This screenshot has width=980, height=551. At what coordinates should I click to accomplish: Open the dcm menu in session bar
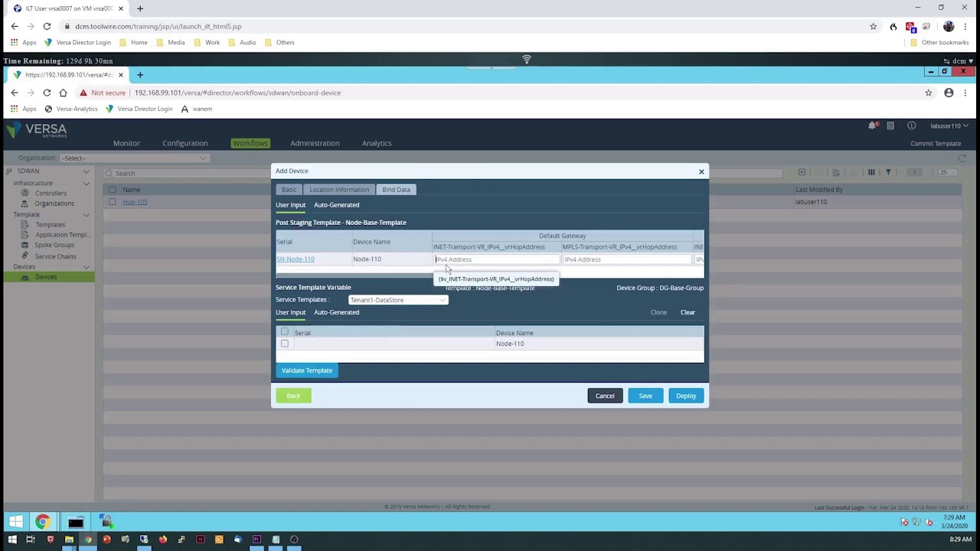coord(960,61)
